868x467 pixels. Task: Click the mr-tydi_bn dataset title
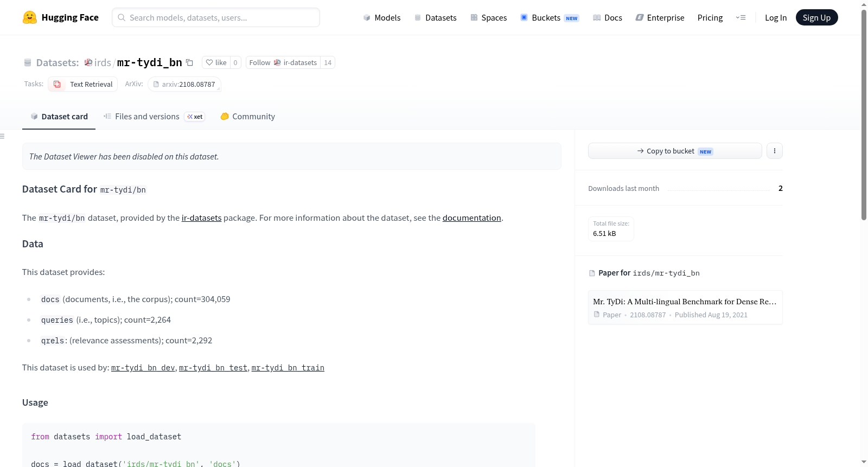pyautogui.click(x=150, y=62)
